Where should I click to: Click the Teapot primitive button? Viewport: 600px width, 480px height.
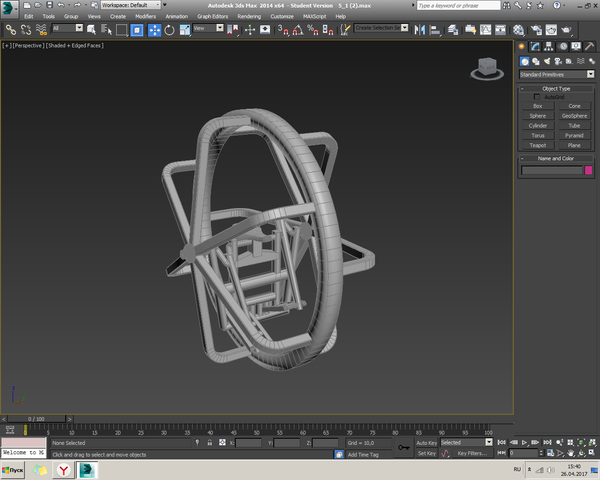pos(538,145)
